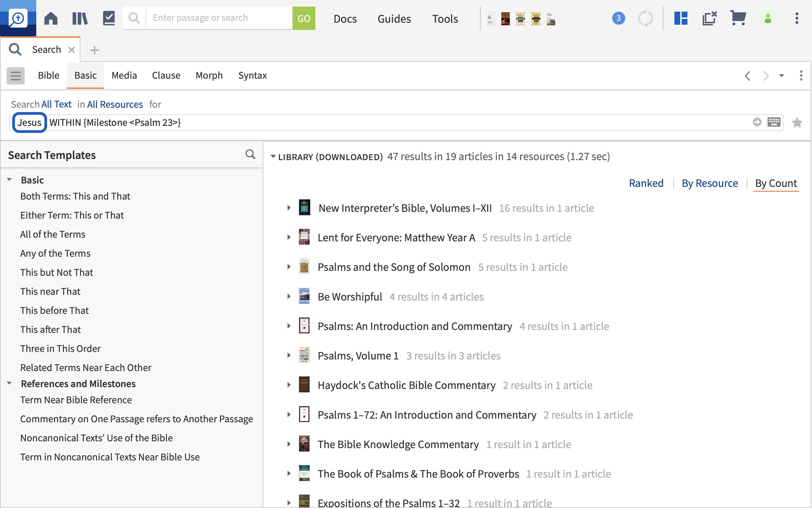Image resolution: width=812 pixels, height=508 pixels.
Task: Open the application kebab menu
Action: coord(797,18)
